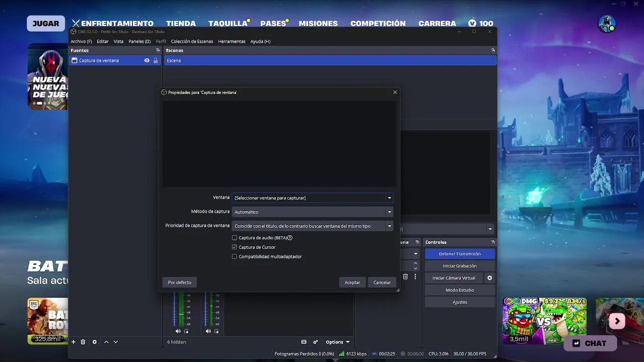Viewport: 644px width, 362px height.
Task: Open virtual camera settings gear
Action: click(x=490, y=278)
